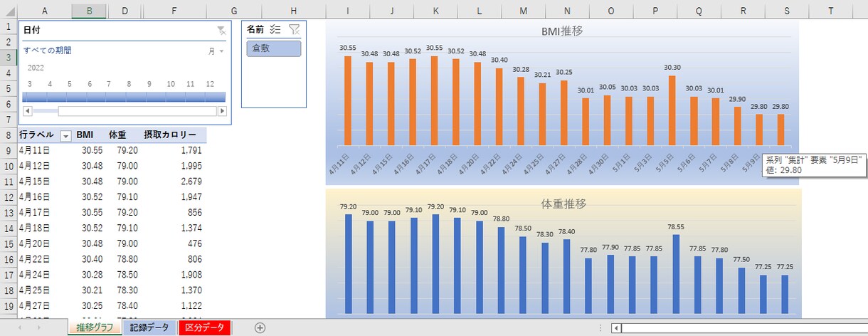Click horizontal scrollbar left arrow
Screen dimensions: 868x336
pyautogui.click(x=616, y=328)
